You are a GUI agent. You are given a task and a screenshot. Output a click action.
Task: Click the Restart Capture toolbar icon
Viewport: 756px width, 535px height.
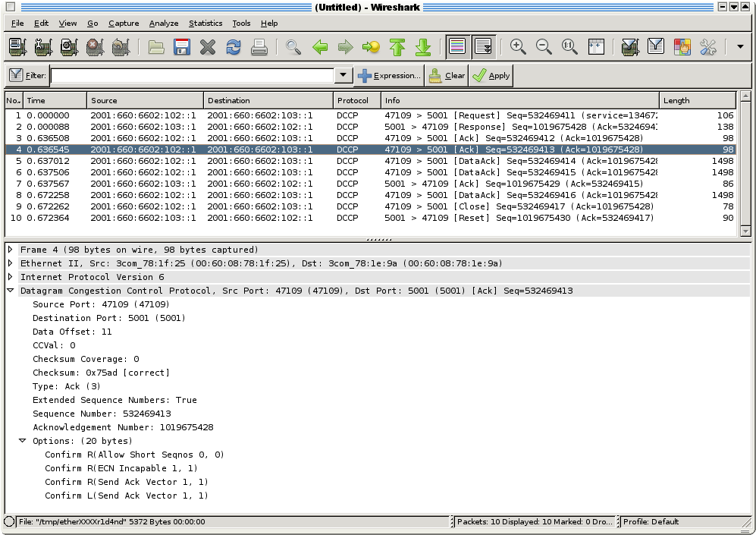point(118,46)
